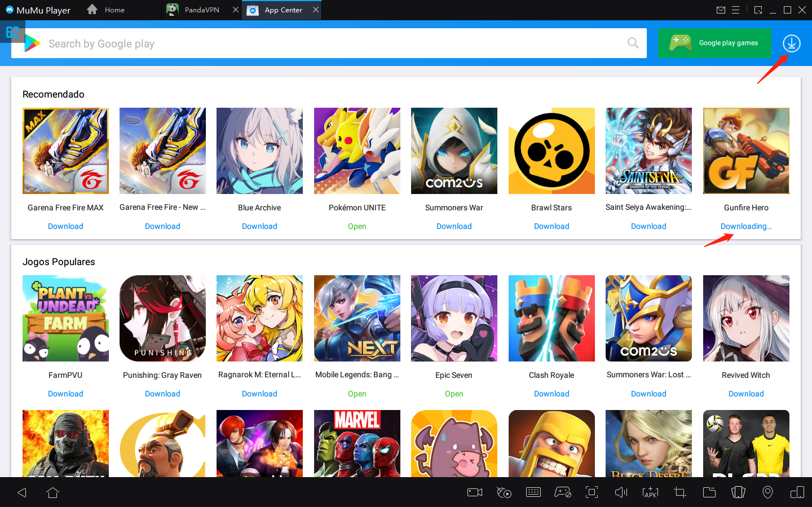The image size is (812, 507).
Task: Open the shared files folder
Action: (x=709, y=492)
